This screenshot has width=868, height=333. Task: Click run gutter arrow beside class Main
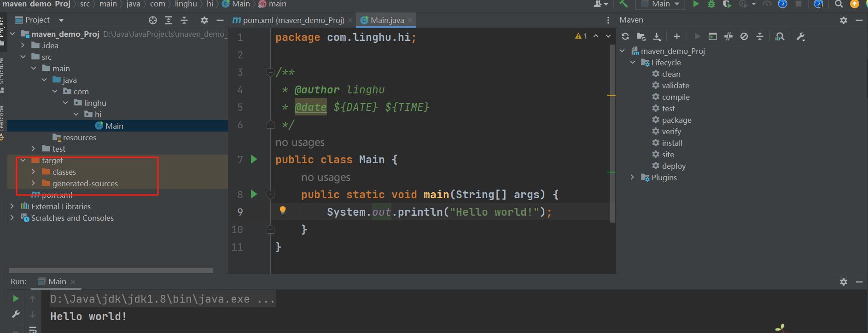(254, 159)
